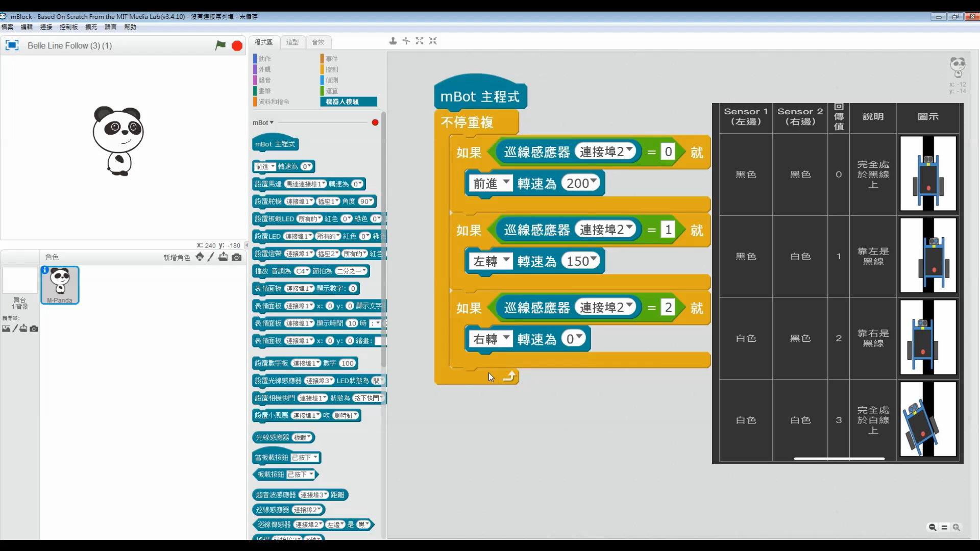The height and width of the screenshot is (551, 980).
Task: Open the 控制板 boards menu
Action: [68, 27]
